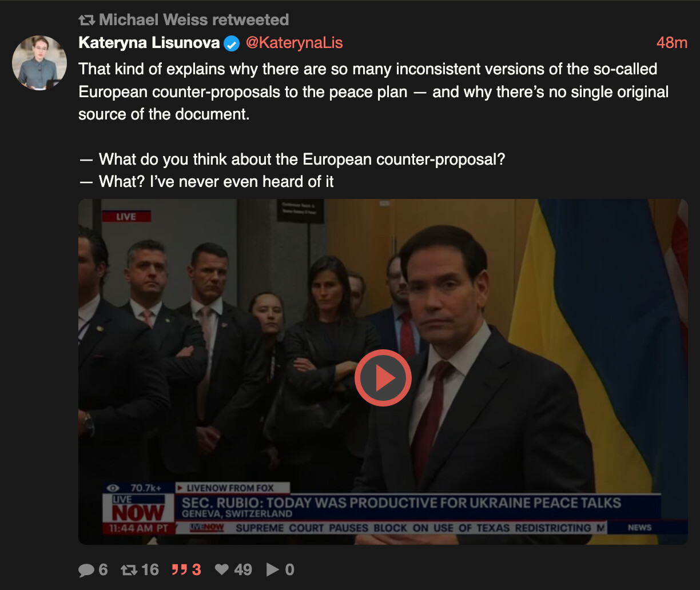Click the reply speech bubble icon
Image resolution: width=700 pixels, height=590 pixels.
pos(86,570)
